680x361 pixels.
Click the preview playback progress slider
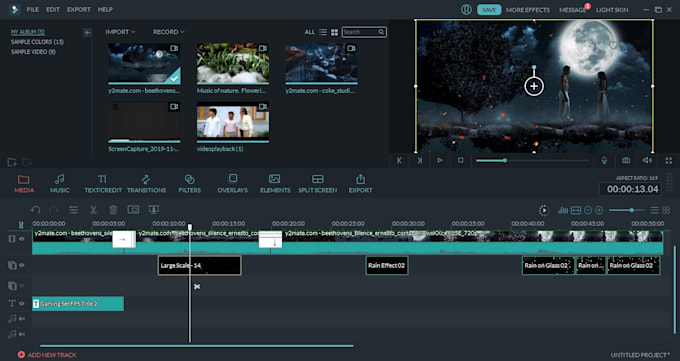coord(533,161)
